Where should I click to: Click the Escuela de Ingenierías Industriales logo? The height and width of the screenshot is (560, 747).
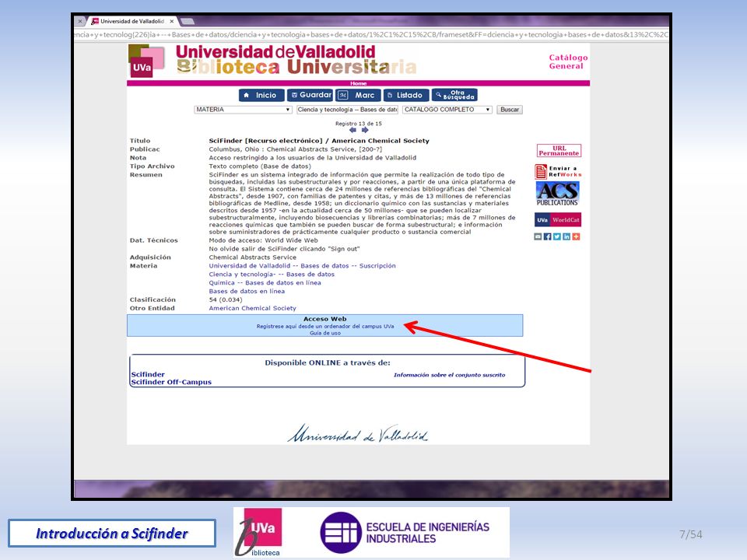pos(405,533)
